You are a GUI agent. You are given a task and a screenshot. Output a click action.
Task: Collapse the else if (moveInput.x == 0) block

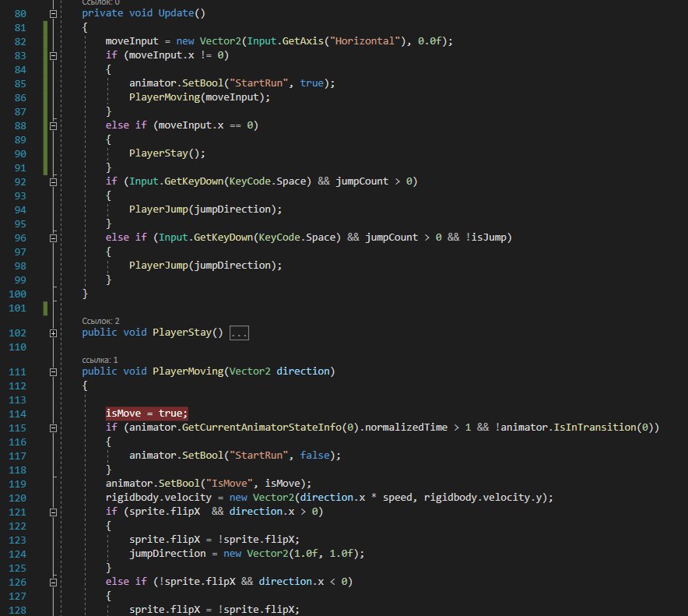[53, 126]
